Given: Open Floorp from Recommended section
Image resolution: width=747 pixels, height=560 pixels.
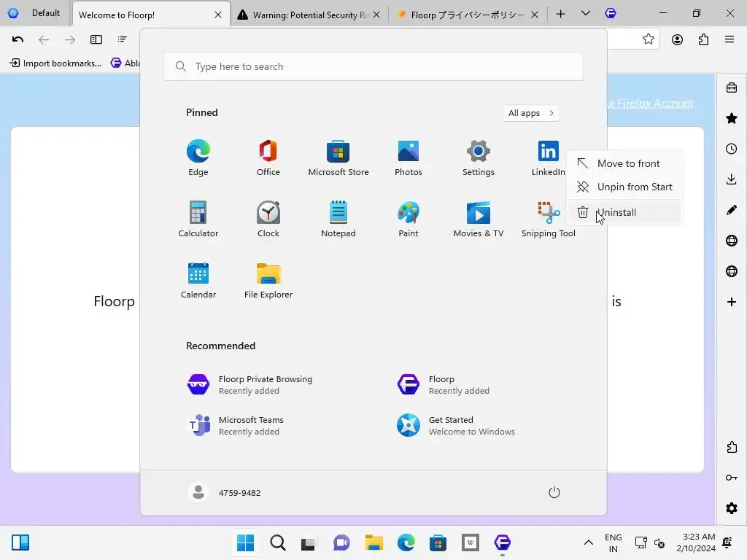Looking at the screenshot, I should click(443, 385).
